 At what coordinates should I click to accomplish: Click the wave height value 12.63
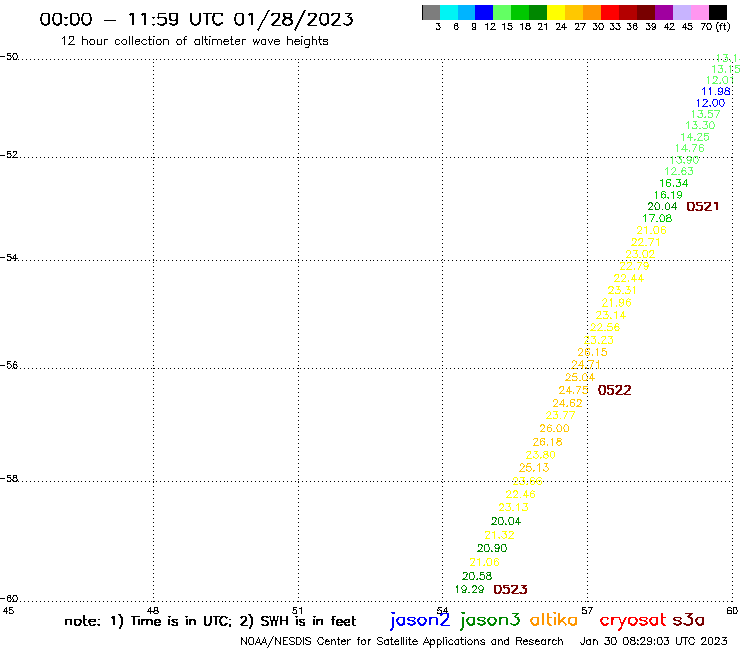(x=679, y=171)
